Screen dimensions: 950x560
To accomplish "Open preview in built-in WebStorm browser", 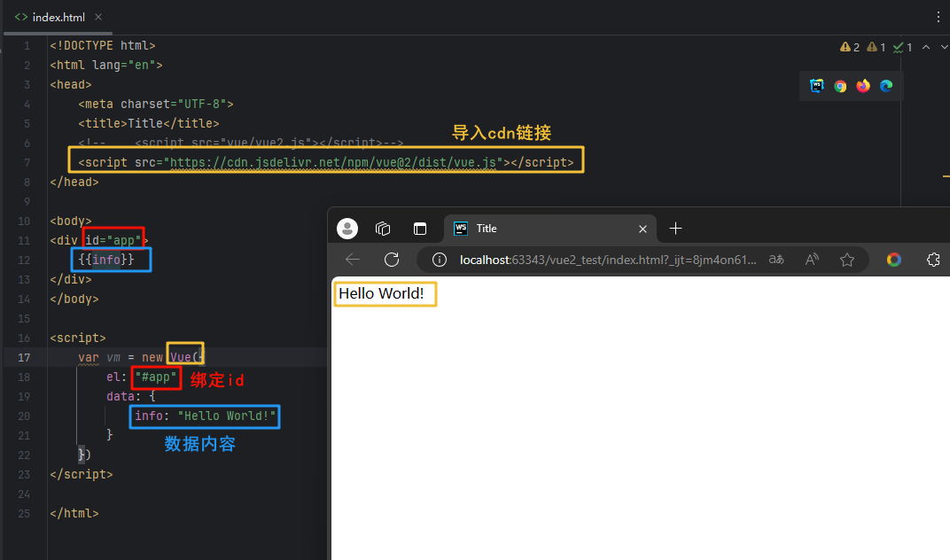I will 817,86.
